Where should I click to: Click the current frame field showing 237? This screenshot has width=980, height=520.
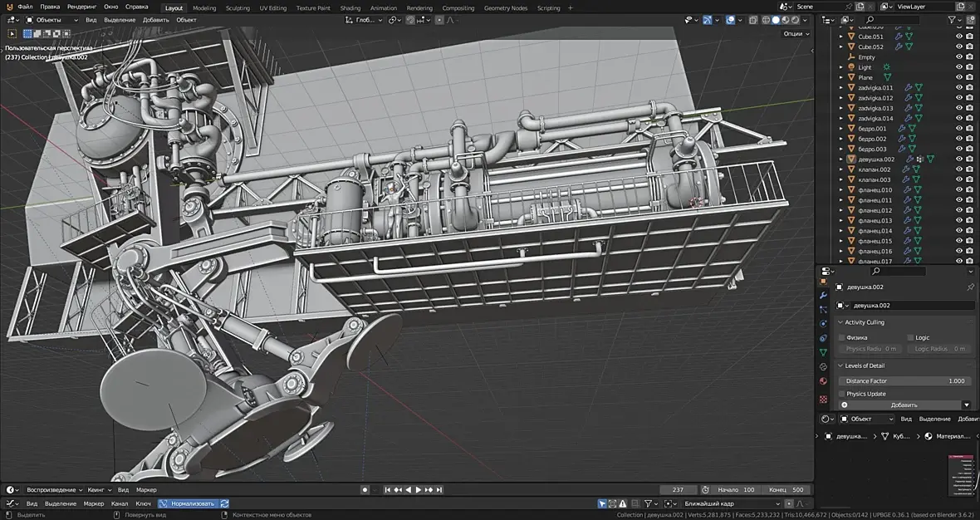coord(678,490)
